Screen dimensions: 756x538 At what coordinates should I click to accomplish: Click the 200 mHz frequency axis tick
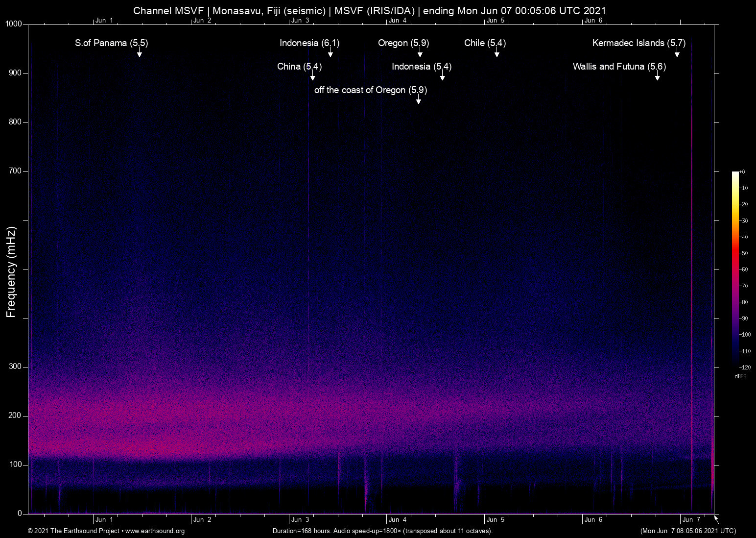(x=15, y=416)
